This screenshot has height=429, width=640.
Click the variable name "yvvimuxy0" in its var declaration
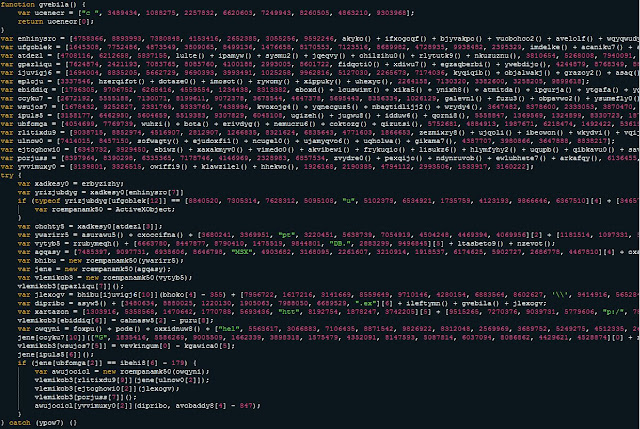pyautogui.click(x=37, y=167)
